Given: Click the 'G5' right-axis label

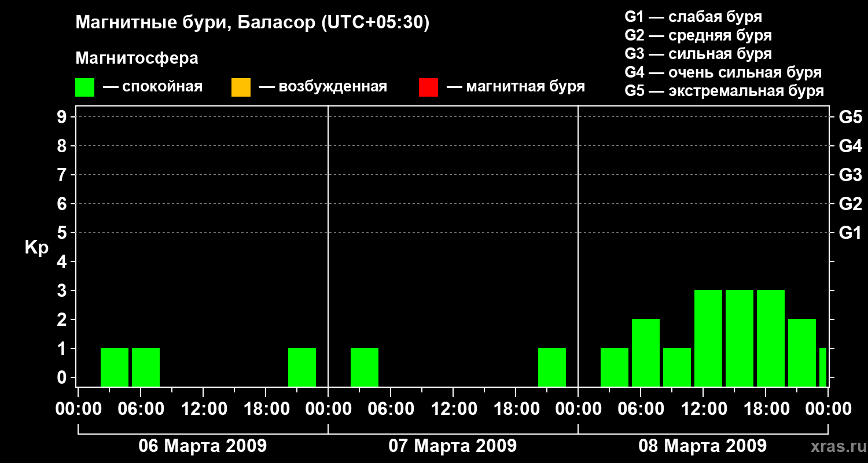Looking at the screenshot, I should tap(851, 117).
